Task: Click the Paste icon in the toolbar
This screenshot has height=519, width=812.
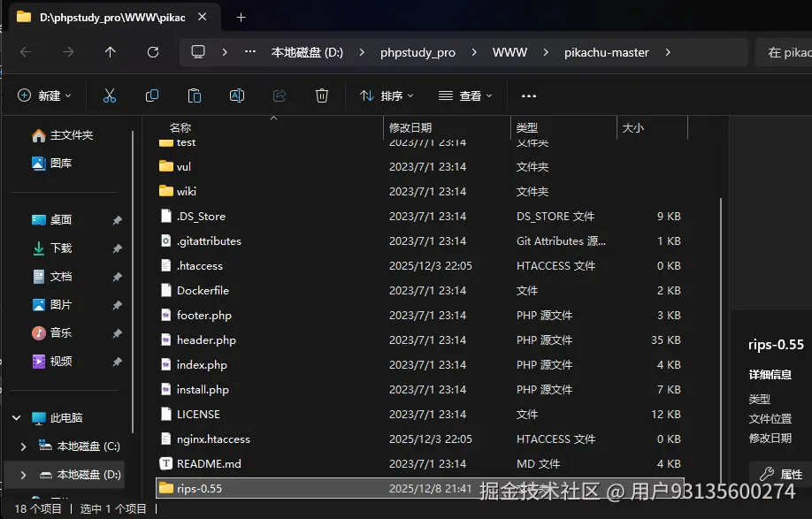Action: (194, 95)
